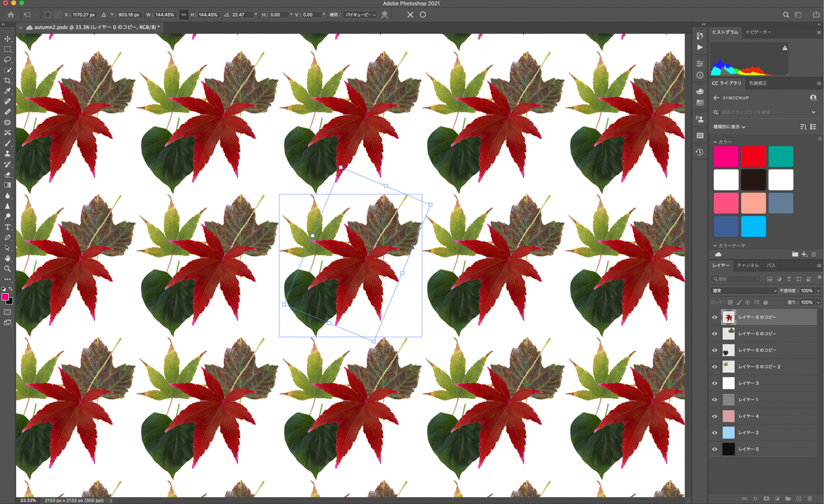Click the foreground color swatch in toolbar

(x=5, y=297)
